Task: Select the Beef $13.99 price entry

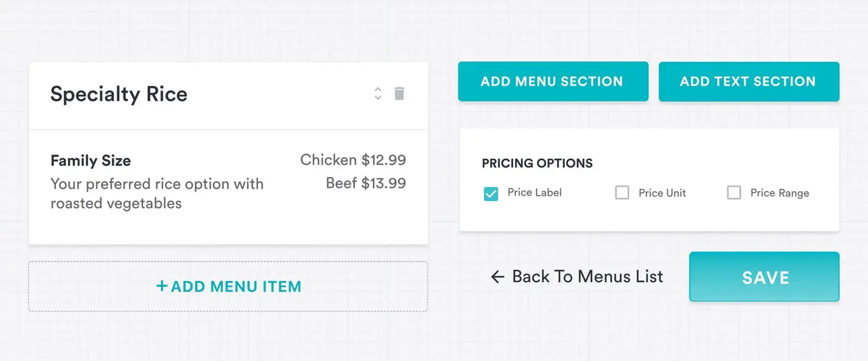Action: pos(366,183)
